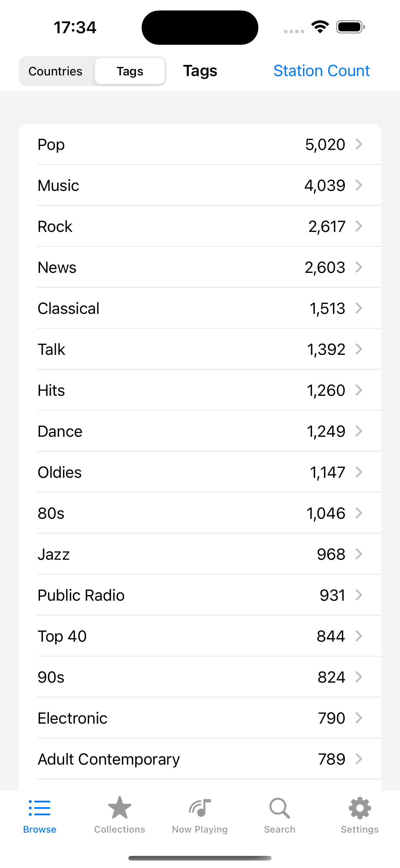
Task: Open the Settings gear icon
Action: tap(360, 808)
